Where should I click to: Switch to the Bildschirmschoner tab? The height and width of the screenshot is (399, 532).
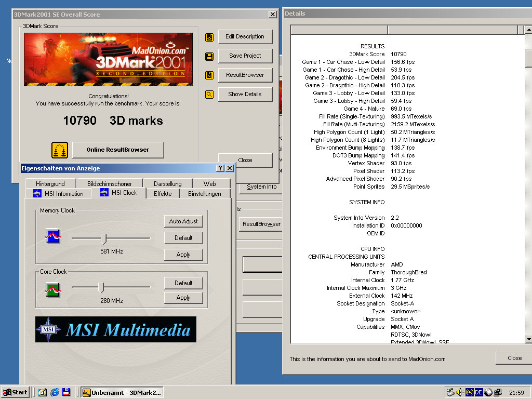(x=109, y=183)
